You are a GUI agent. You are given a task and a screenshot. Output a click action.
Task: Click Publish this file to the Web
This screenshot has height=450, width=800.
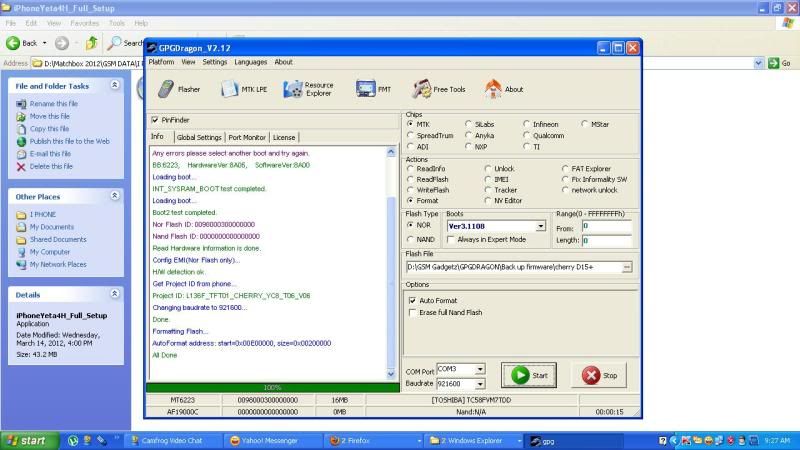69,141
